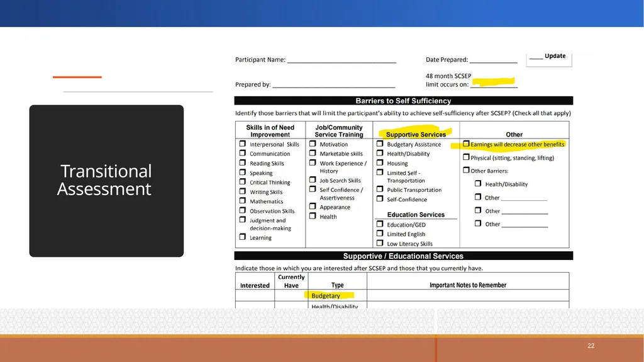Check the Budgetary Assistance checkbox
The height and width of the screenshot is (362, 644).
379,144
